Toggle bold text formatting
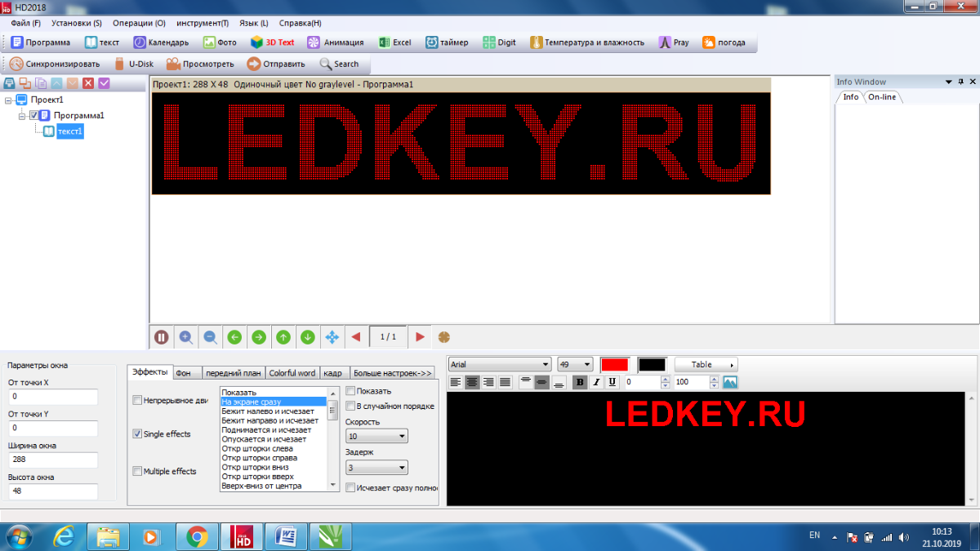 (x=580, y=382)
